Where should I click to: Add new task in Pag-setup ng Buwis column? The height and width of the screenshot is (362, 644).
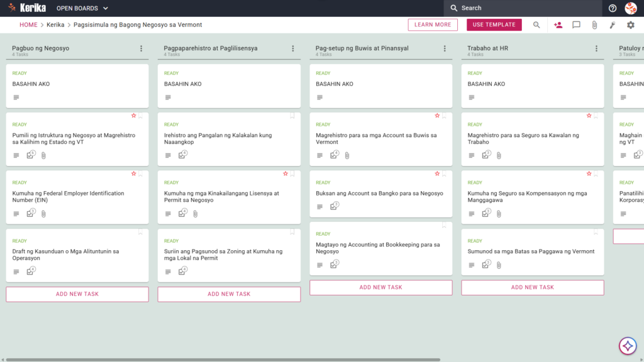[380, 288]
